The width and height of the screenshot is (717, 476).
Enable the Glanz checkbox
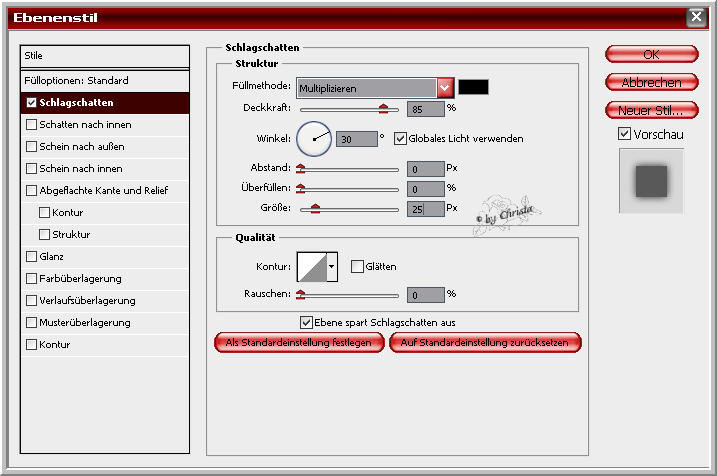[31, 256]
